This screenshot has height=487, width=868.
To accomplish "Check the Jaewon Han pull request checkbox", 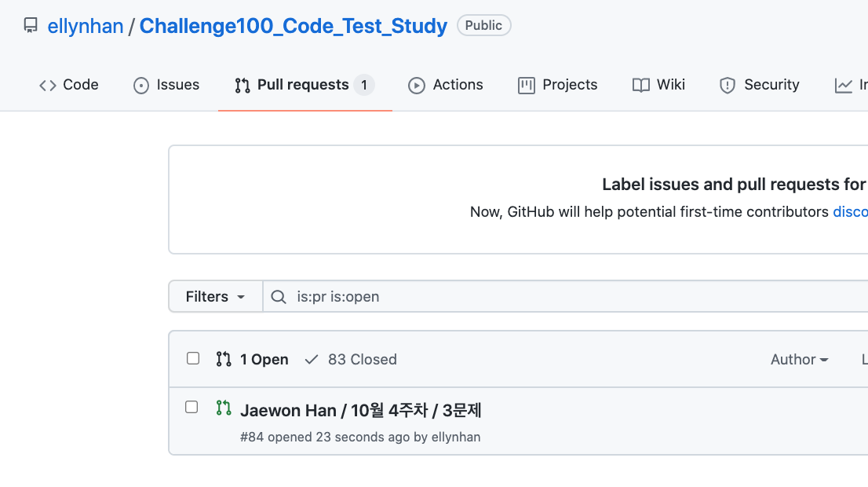I will click(191, 407).
